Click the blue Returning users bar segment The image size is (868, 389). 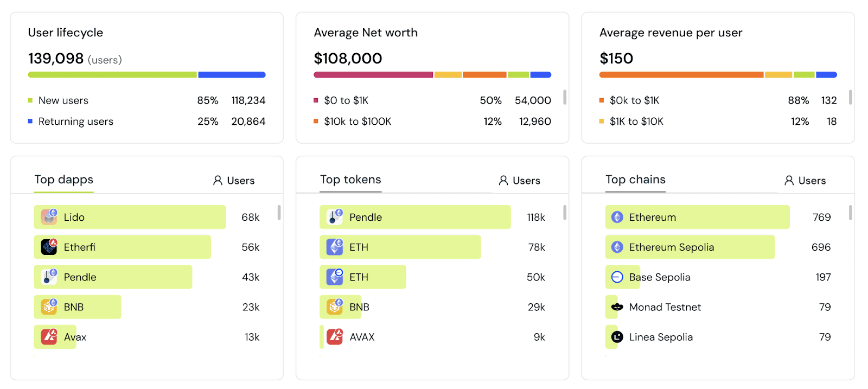pyautogui.click(x=232, y=75)
